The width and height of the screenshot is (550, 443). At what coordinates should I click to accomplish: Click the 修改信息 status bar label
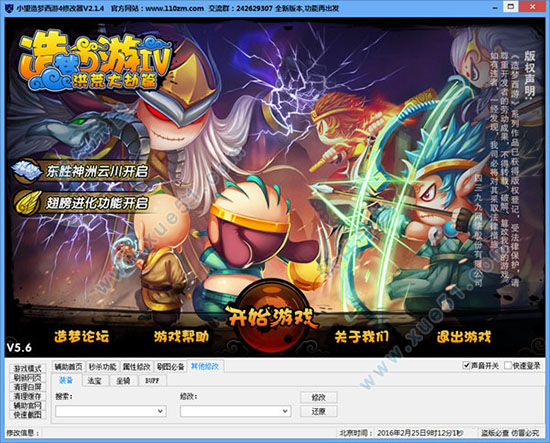point(23,433)
